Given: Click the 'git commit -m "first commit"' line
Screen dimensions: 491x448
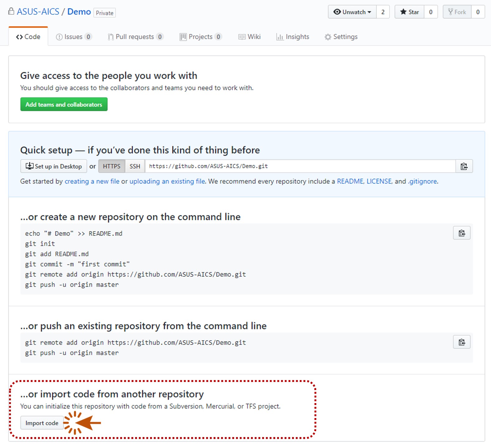Looking at the screenshot, I should pyautogui.click(x=78, y=264).
